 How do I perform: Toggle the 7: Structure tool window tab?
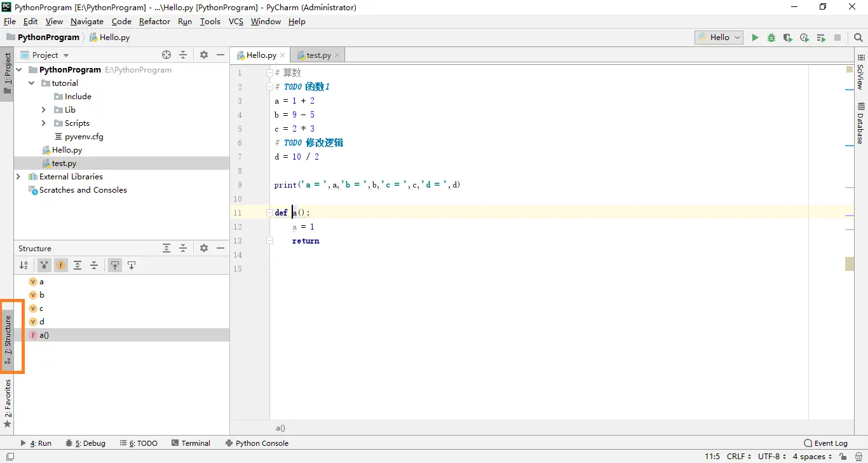tap(8, 340)
